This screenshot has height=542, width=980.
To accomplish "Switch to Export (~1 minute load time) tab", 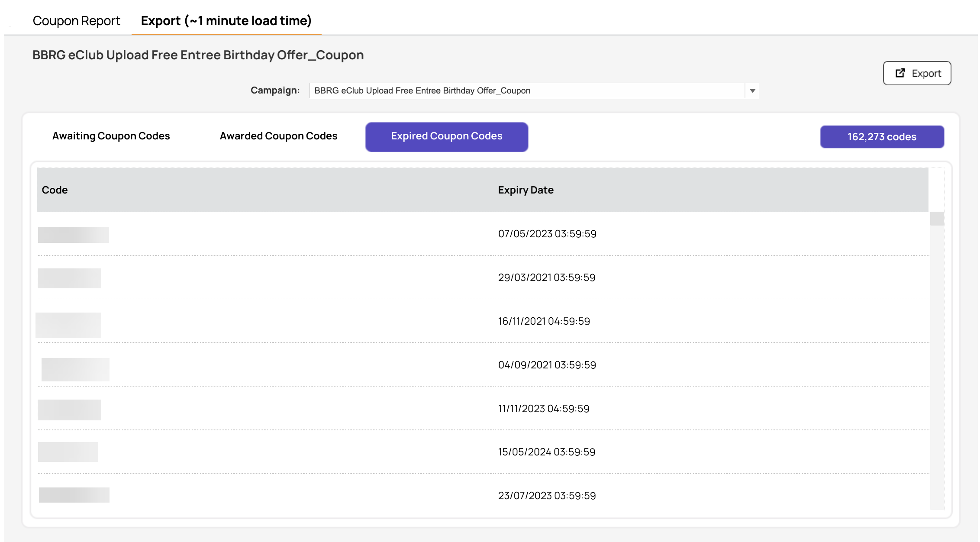I will [x=226, y=21].
